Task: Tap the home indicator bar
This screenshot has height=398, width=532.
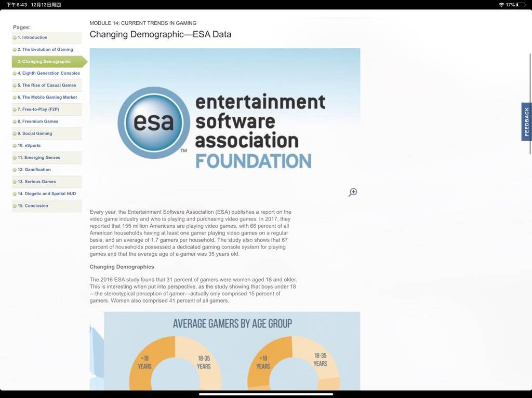Action: click(266, 394)
